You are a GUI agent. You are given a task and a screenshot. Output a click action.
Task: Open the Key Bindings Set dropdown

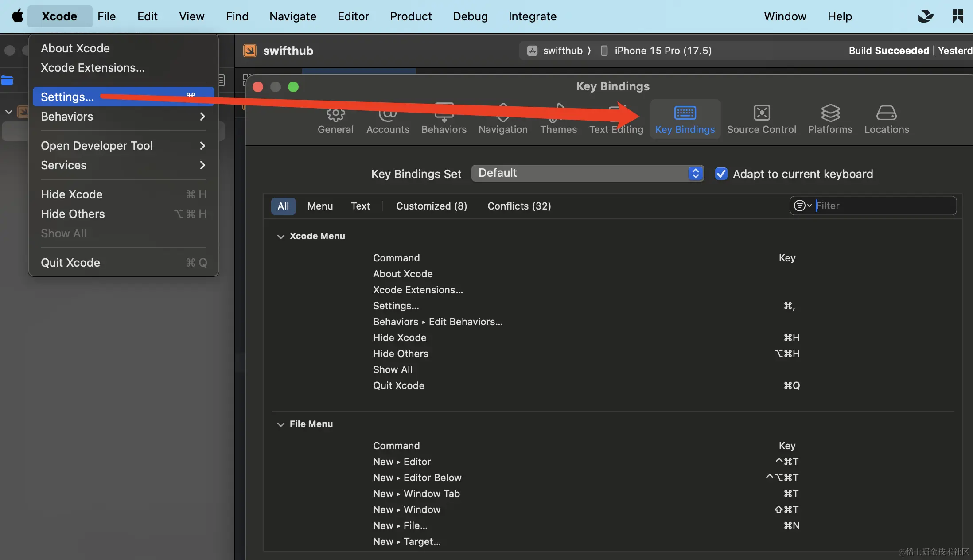pyautogui.click(x=588, y=173)
